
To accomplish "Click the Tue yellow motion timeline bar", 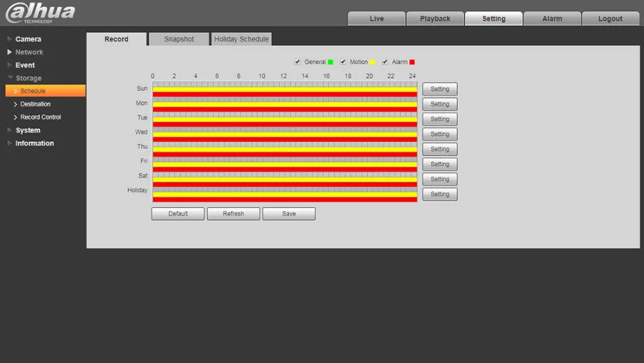I will [285, 119].
